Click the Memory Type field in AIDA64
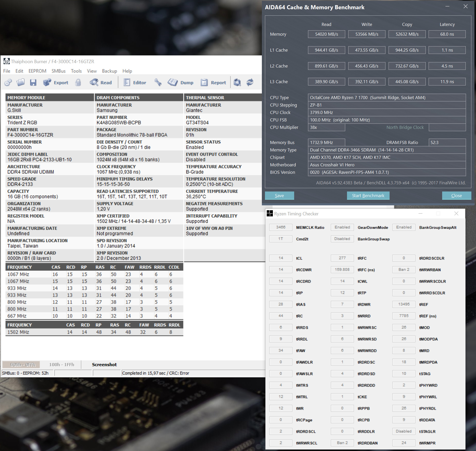The image size is (476, 451). point(387,150)
